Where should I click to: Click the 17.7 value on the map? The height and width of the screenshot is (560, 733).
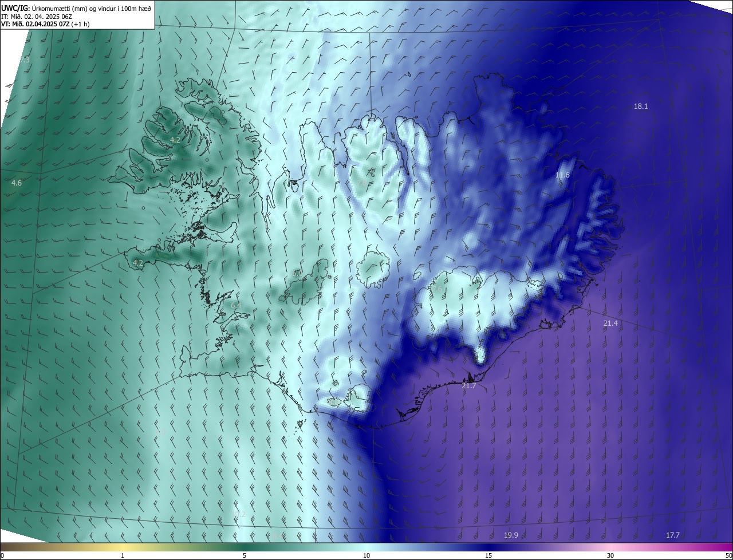[x=673, y=535]
